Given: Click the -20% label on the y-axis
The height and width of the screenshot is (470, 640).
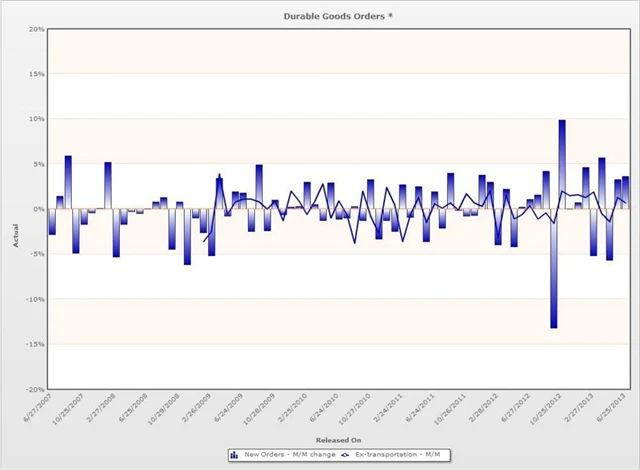Looking at the screenshot, I should click(x=33, y=389).
